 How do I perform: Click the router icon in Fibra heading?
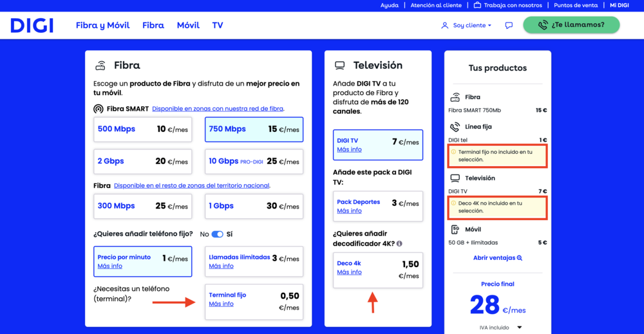100,65
